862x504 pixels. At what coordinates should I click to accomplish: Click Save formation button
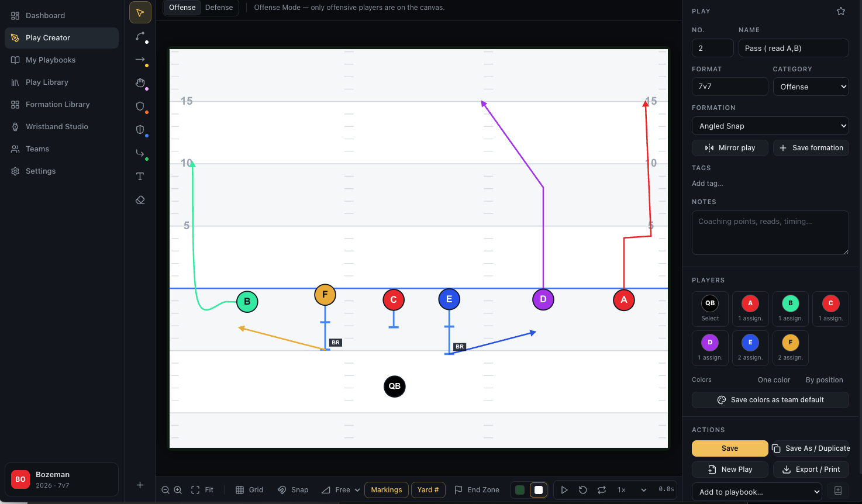click(811, 148)
